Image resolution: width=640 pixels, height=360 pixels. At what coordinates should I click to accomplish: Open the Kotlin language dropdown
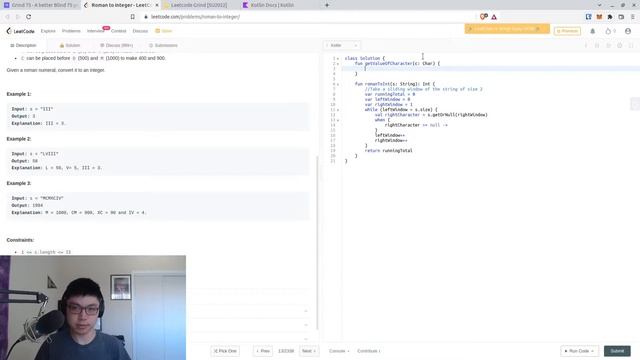pyautogui.click(x=342, y=45)
